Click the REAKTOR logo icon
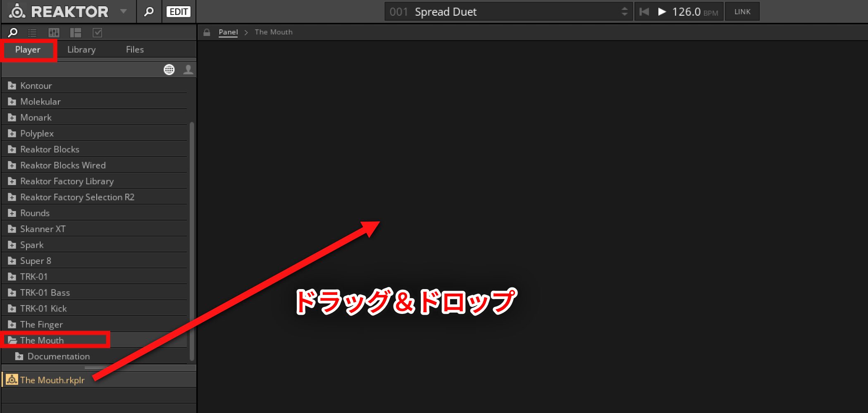868x413 pixels. [x=17, y=11]
